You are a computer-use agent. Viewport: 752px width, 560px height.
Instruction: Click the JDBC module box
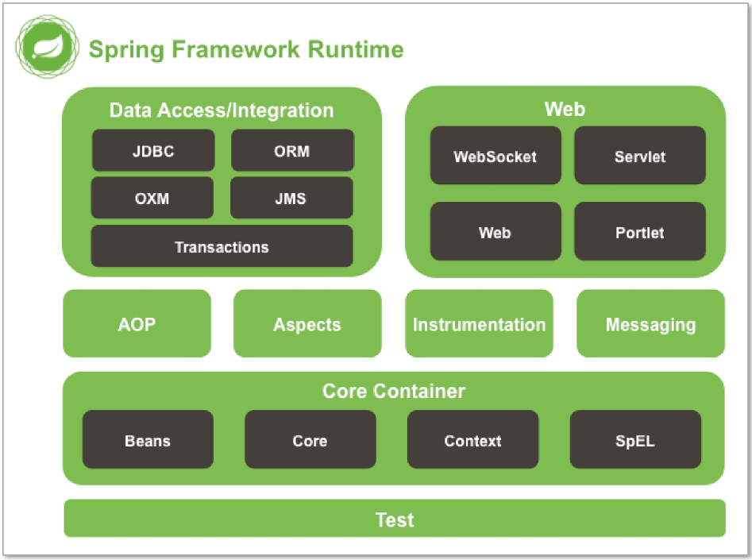[153, 150]
